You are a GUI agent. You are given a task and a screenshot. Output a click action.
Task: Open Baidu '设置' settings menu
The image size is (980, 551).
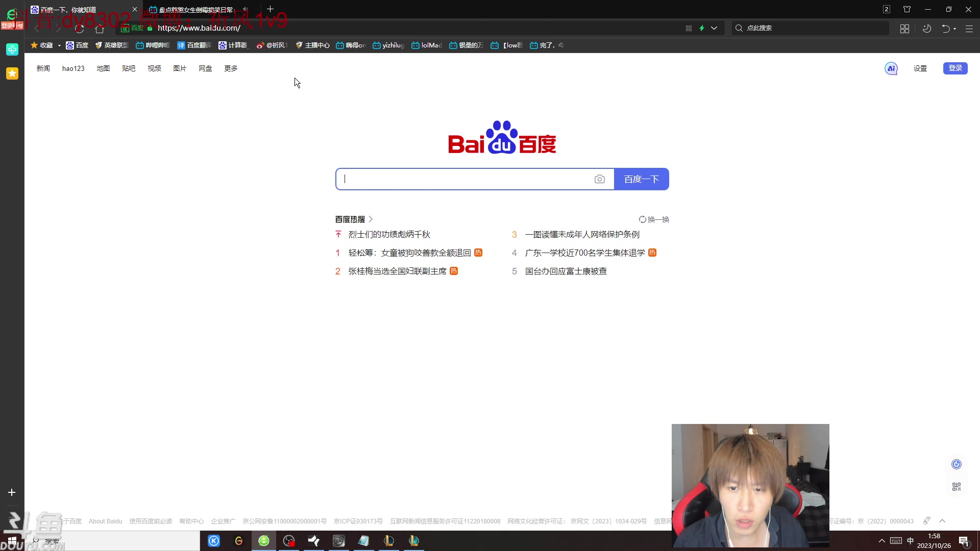(x=920, y=68)
